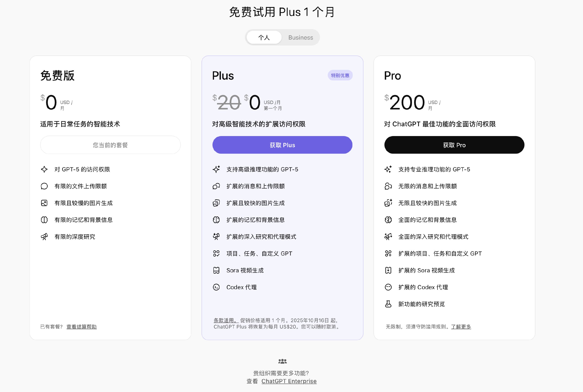Image resolution: width=583 pixels, height=392 pixels.
Task: Click text Sora 视频生成 in Plus card
Action: (x=245, y=271)
